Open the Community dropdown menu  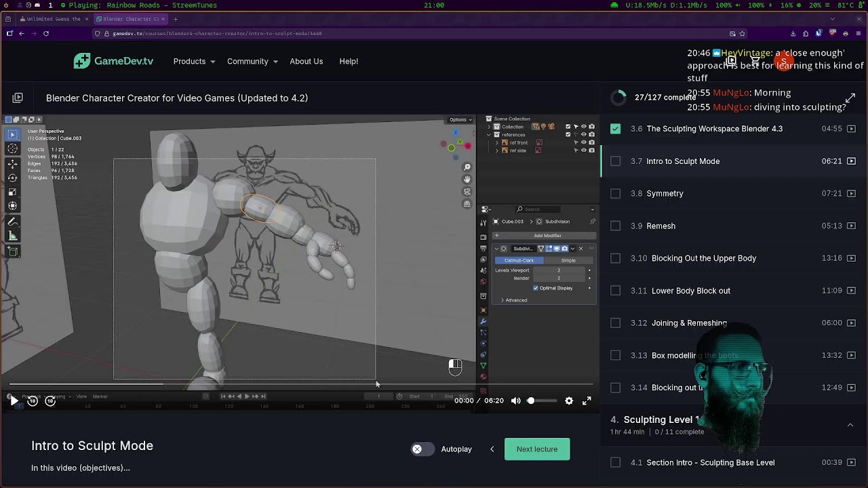point(252,61)
